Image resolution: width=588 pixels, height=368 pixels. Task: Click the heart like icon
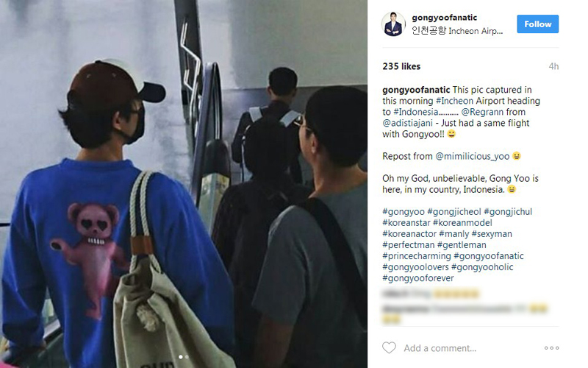(x=389, y=347)
